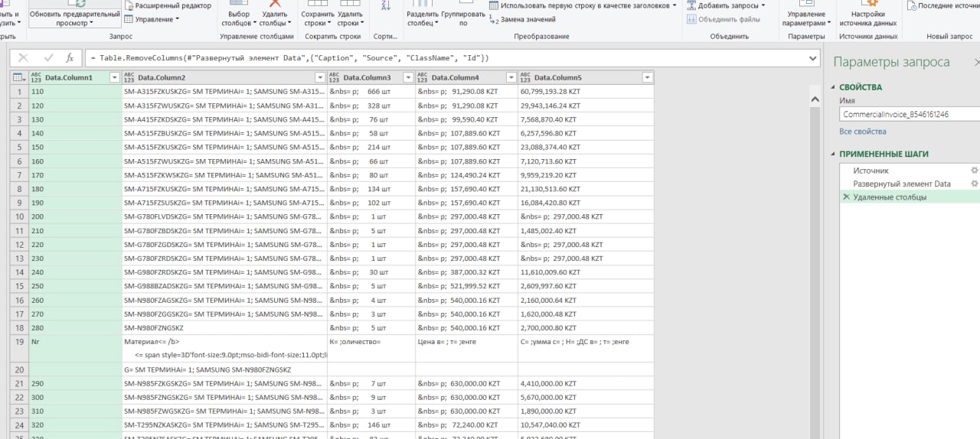Screen dimensions: 980x439
Task: Click cell with value 280
Action: [x=75, y=327]
